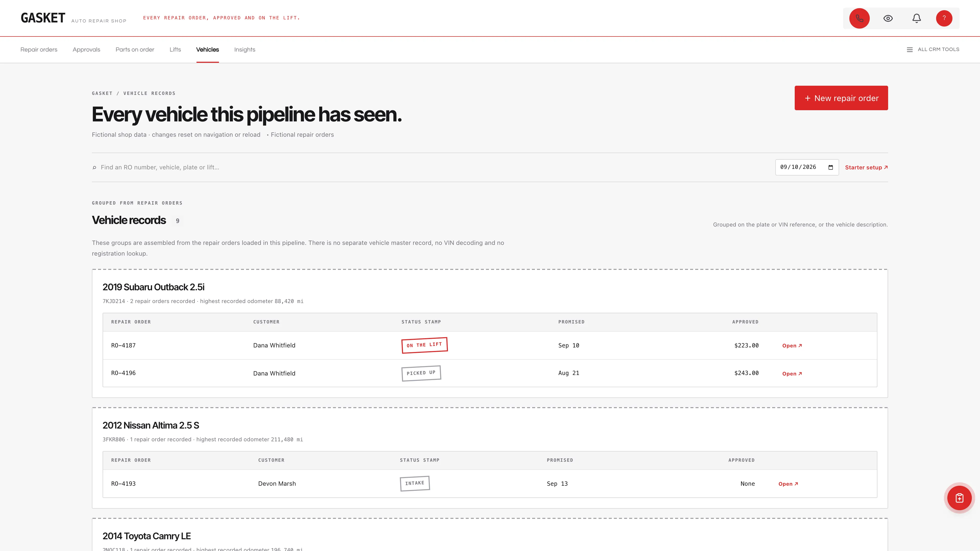The image size is (980, 551).
Task: Toggle the eye visibility icon in header
Action: [888, 18]
